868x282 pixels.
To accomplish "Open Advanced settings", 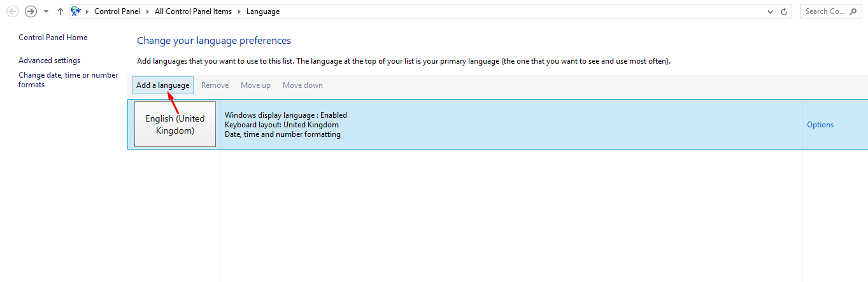I will point(50,60).
